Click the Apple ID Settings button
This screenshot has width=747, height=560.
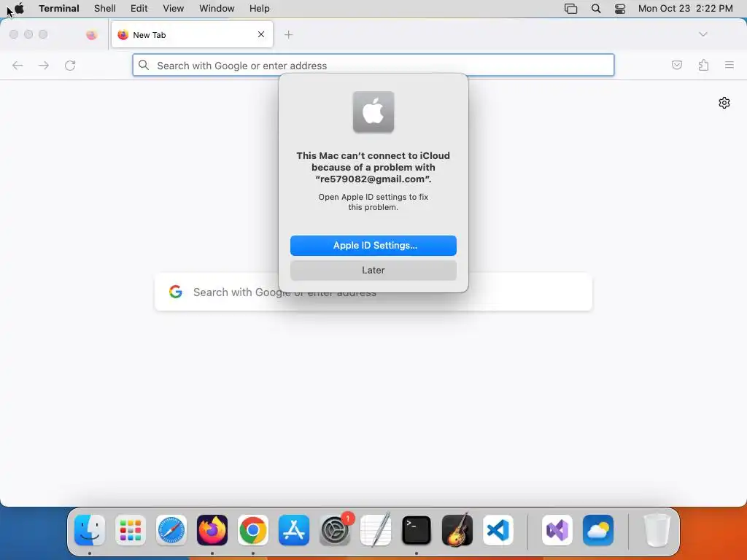click(x=373, y=245)
